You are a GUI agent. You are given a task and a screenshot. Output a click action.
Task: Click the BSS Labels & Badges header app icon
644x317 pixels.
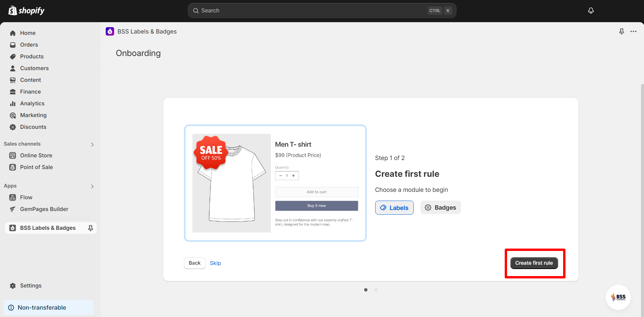click(x=110, y=31)
